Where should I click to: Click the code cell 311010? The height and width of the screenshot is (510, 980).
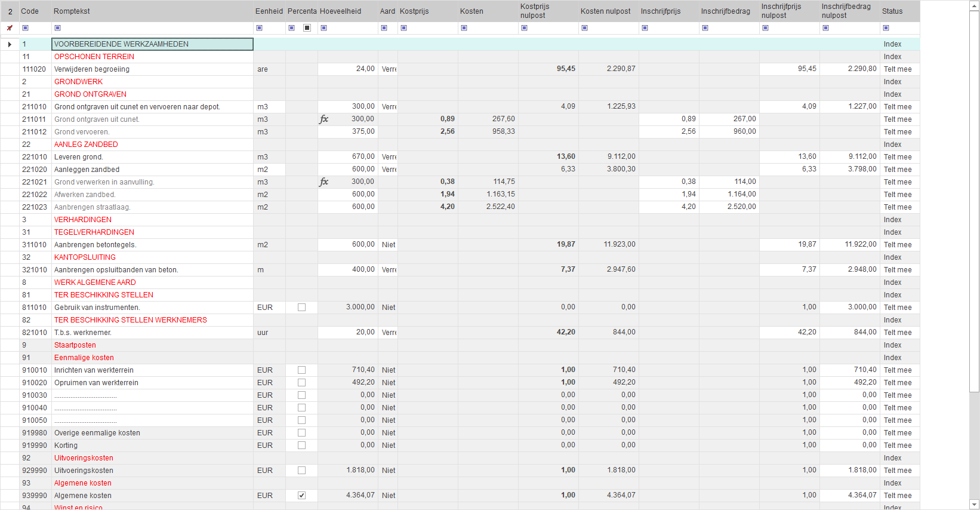click(35, 245)
